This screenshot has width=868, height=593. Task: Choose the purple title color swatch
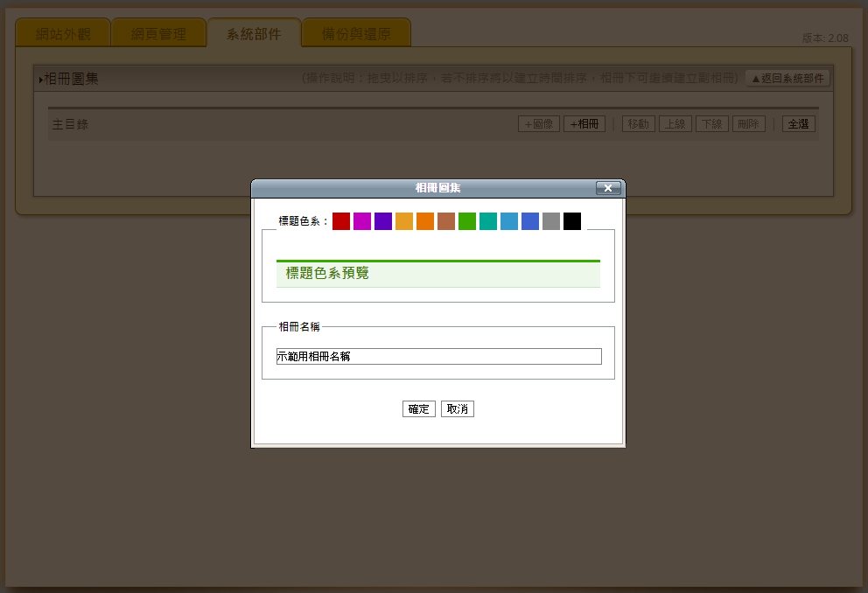click(383, 221)
